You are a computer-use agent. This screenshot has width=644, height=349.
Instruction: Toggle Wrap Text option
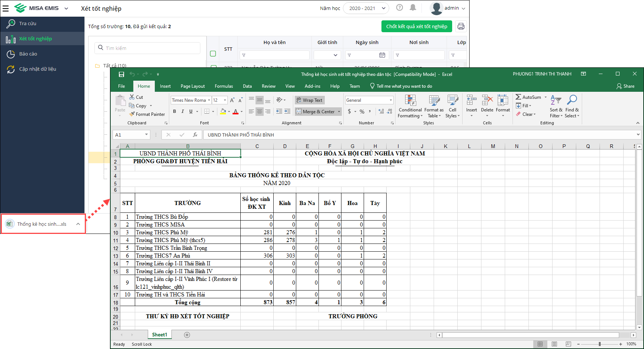[309, 100]
